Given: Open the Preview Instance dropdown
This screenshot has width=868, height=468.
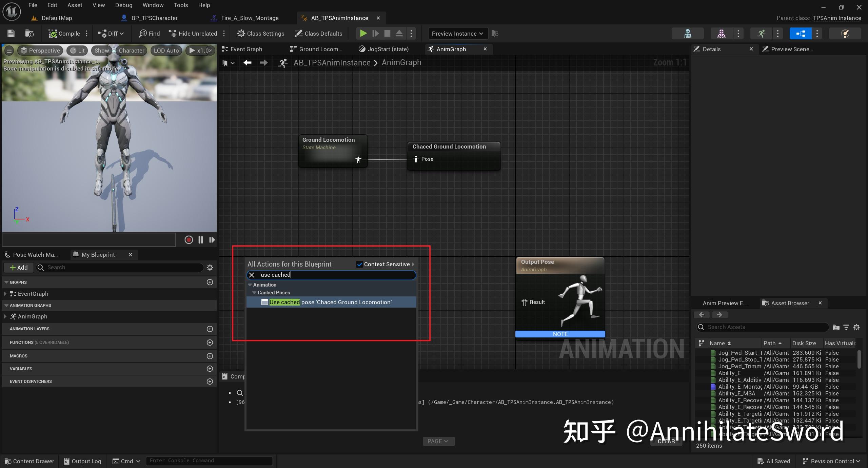Looking at the screenshot, I should 458,34.
